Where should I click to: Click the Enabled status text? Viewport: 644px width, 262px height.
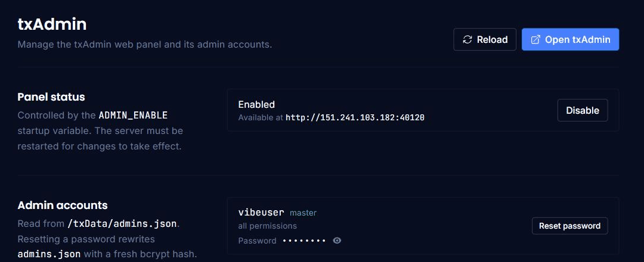coord(256,105)
